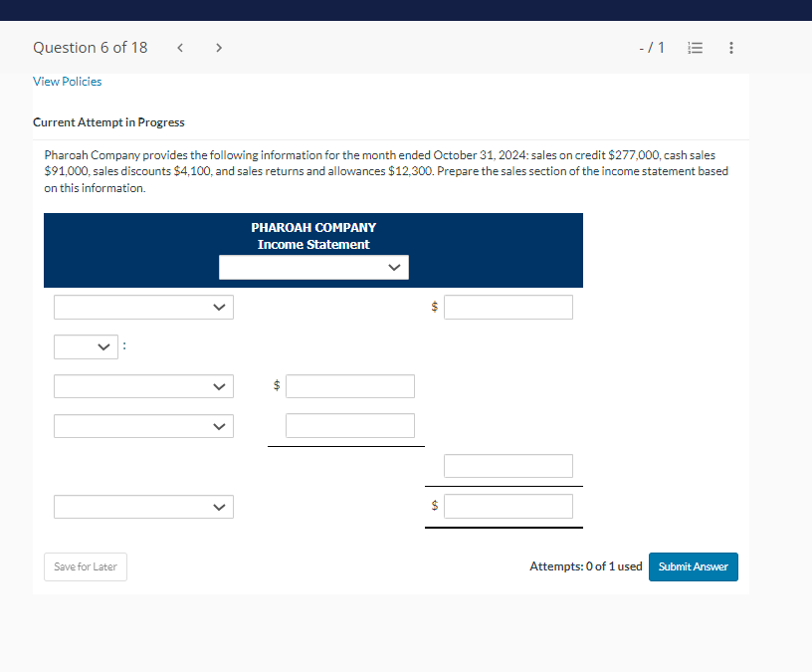Viewport: 812px width, 672px height.
Task: Click the 'Question 6 of 18' heading
Action: tap(91, 48)
